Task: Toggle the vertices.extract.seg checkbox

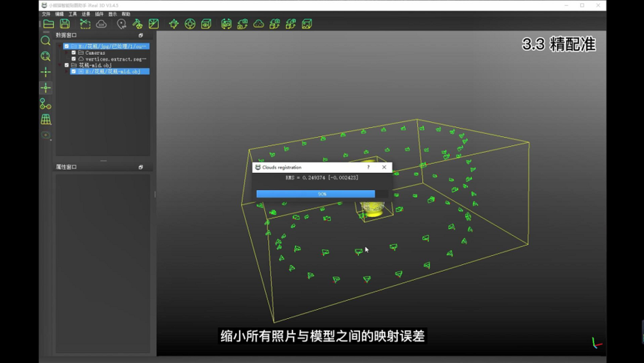Action: click(73, 58)
